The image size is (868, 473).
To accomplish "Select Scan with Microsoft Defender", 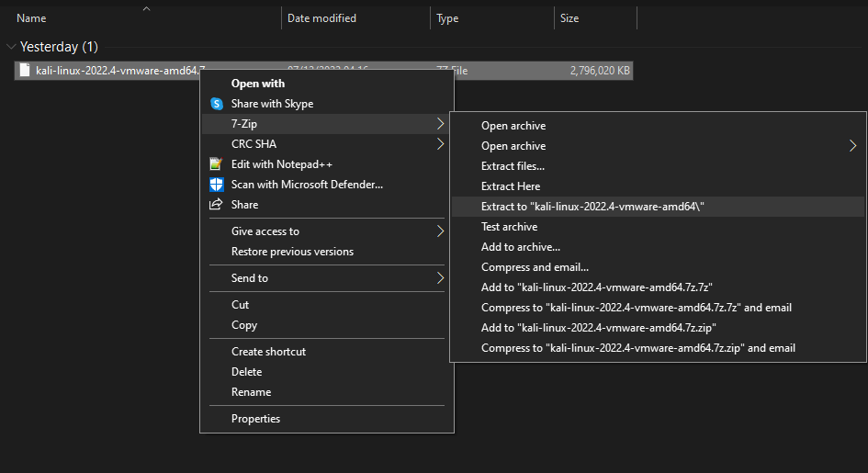I will (327, 185).
